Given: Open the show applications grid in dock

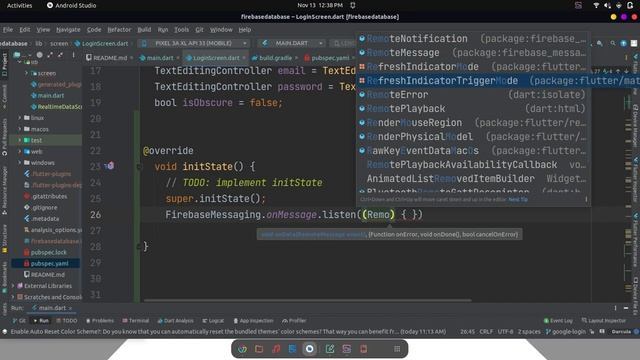Looking at the screenshot, I should click(x=397, y=349).
